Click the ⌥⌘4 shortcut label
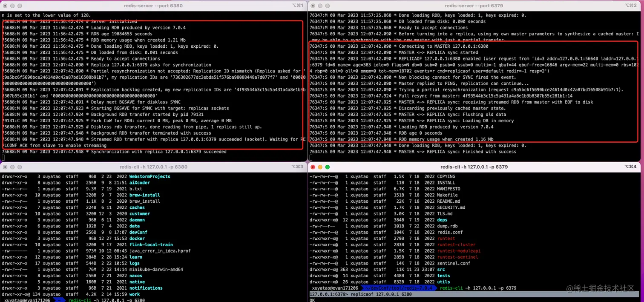The image size is (644, 302). 630,167
